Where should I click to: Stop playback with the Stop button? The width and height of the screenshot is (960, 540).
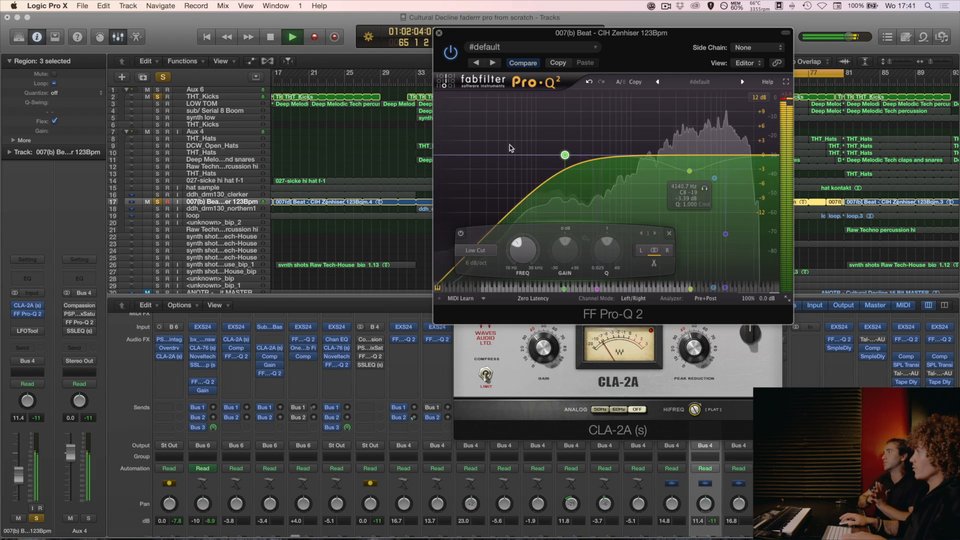tap(270, 37)
